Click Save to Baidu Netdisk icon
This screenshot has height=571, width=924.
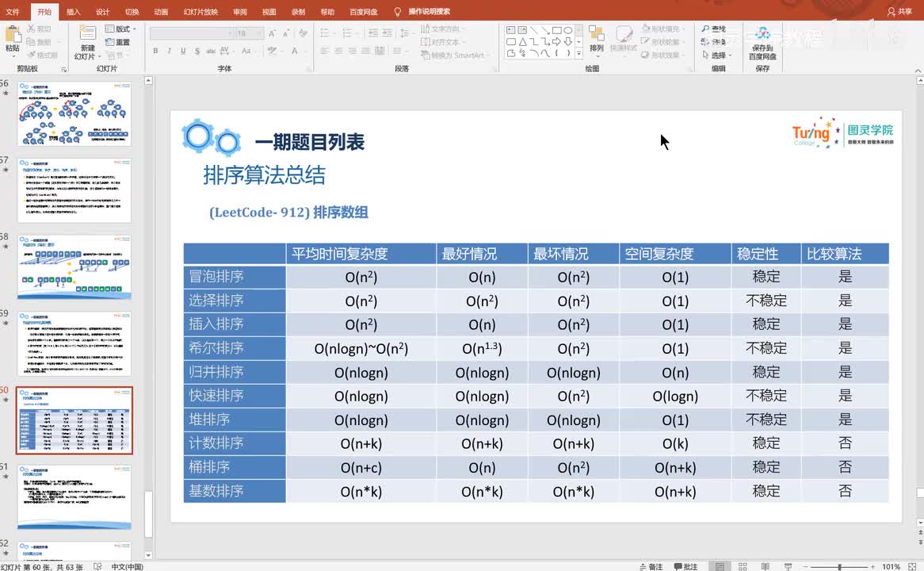(762, 33)
